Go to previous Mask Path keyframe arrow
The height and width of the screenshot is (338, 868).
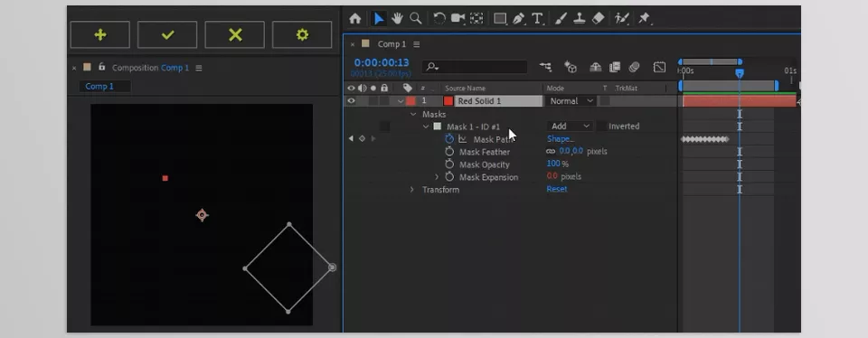point(351,139)
